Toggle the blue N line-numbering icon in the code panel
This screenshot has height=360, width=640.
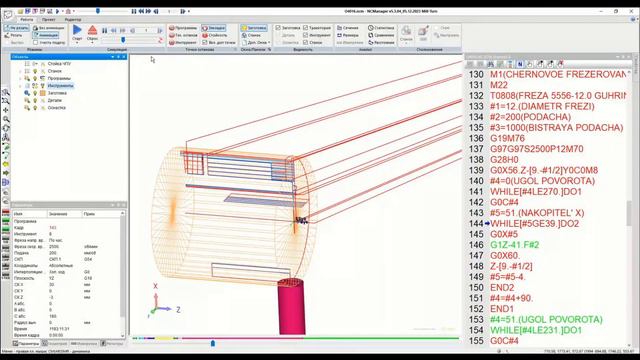tap(520, 64)
